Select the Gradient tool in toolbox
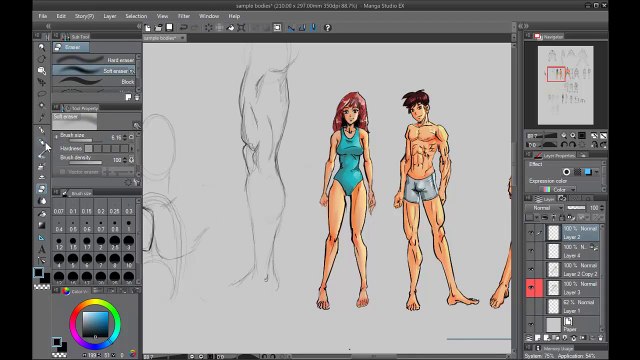Screen dimensions: 640x360 pos(42,225)
